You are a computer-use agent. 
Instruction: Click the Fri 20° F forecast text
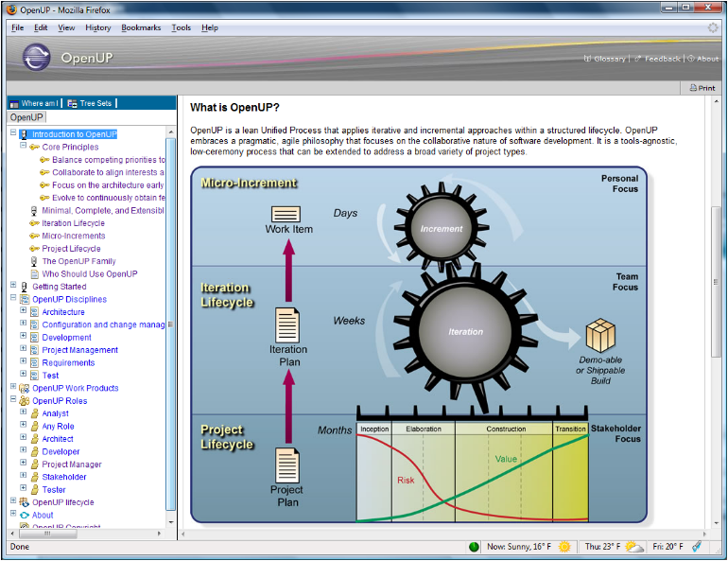tap(667, 547)
